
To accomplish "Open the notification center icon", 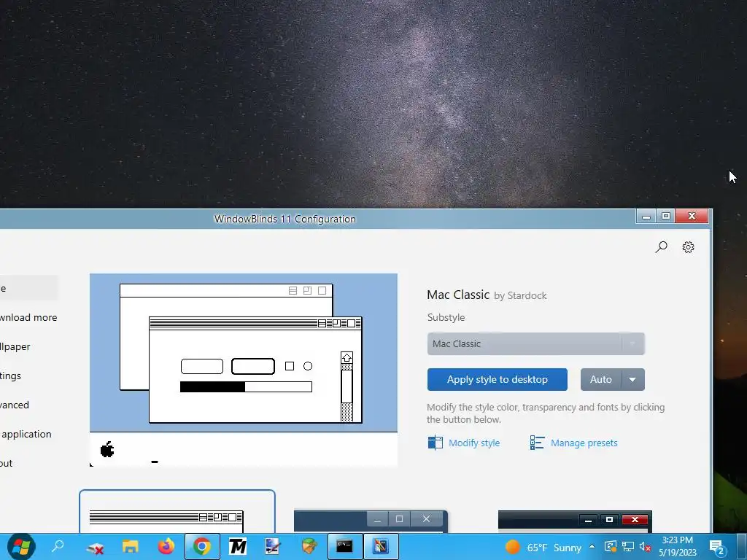I will [718, 547].
